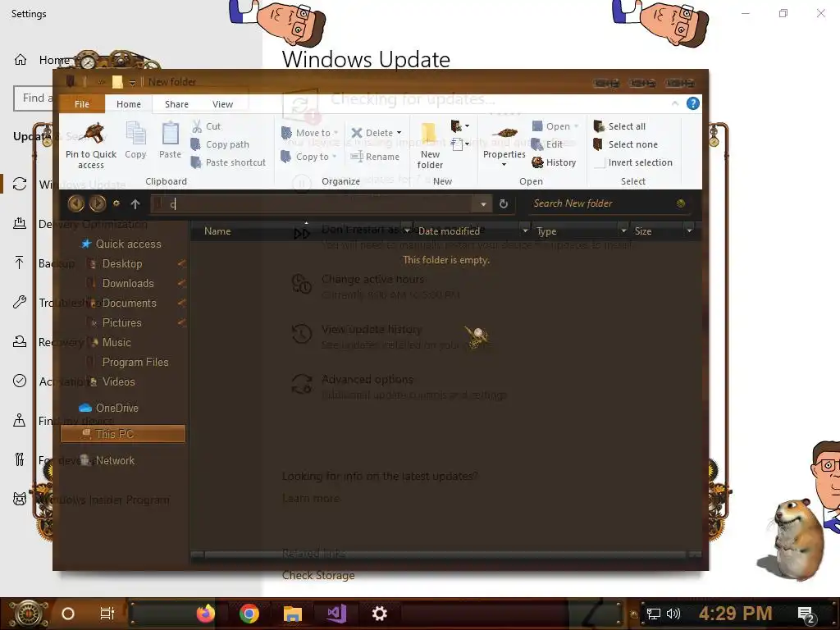Open Firefox from the taskbar
Viewport: 840px width, 630px height.
click(206, 614)
